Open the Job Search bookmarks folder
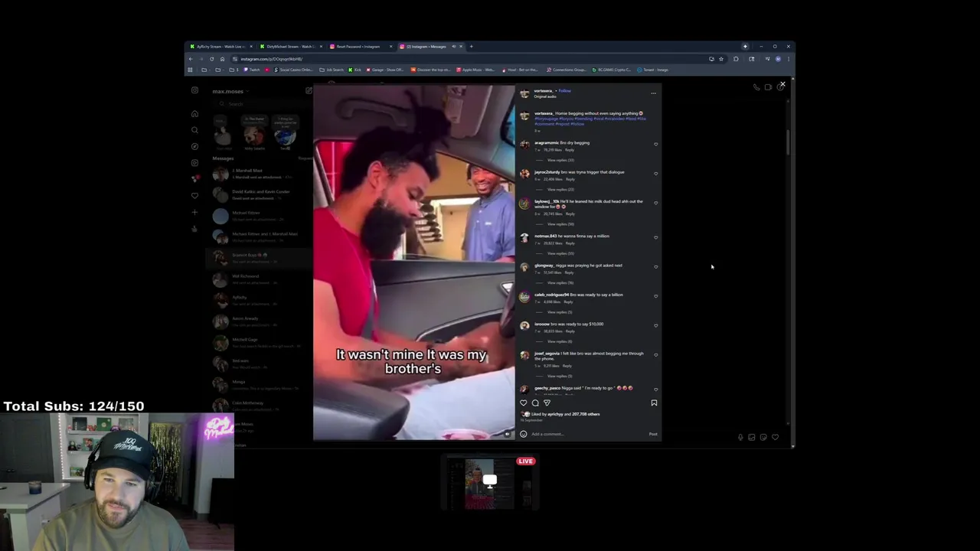 point(332,70)
